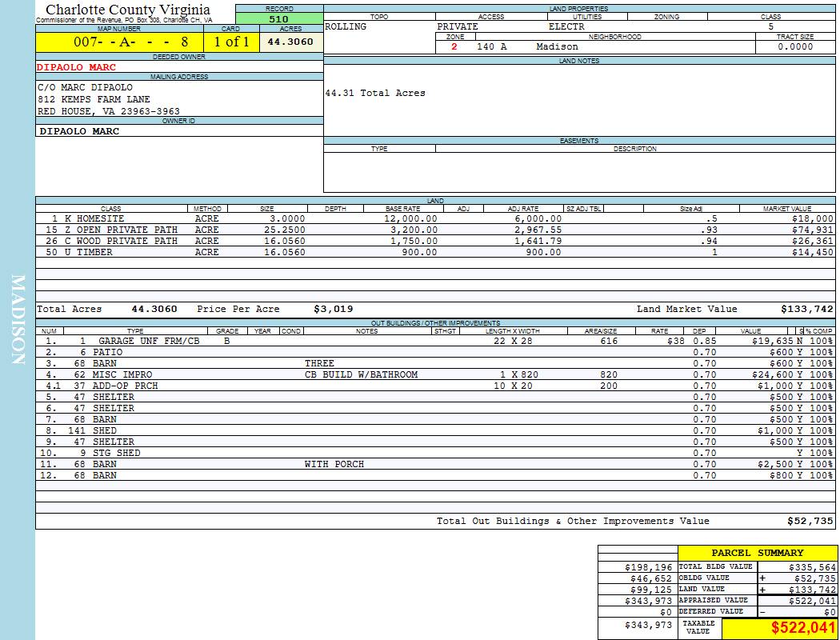Image resolution: width=840 pixels, height=640 pixels.
Task: Select the GARAGE UNF FRM/CB outbuilding row
Action: pos(149,341)
